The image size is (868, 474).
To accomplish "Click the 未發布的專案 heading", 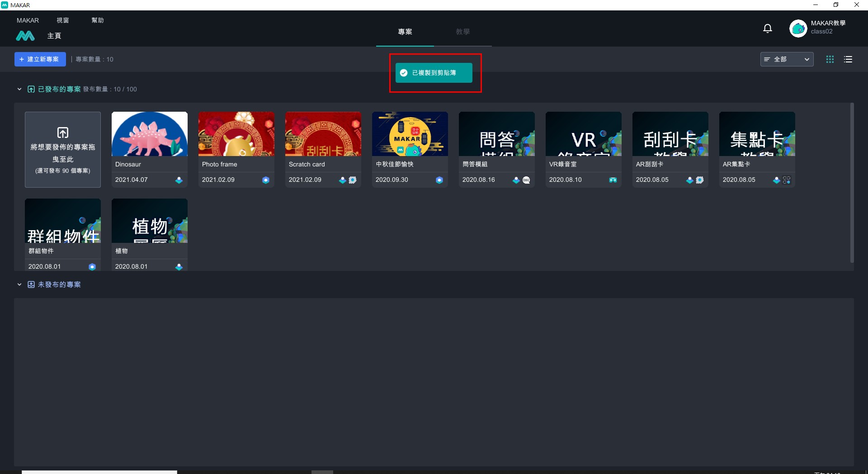I will tap(59, 284).
